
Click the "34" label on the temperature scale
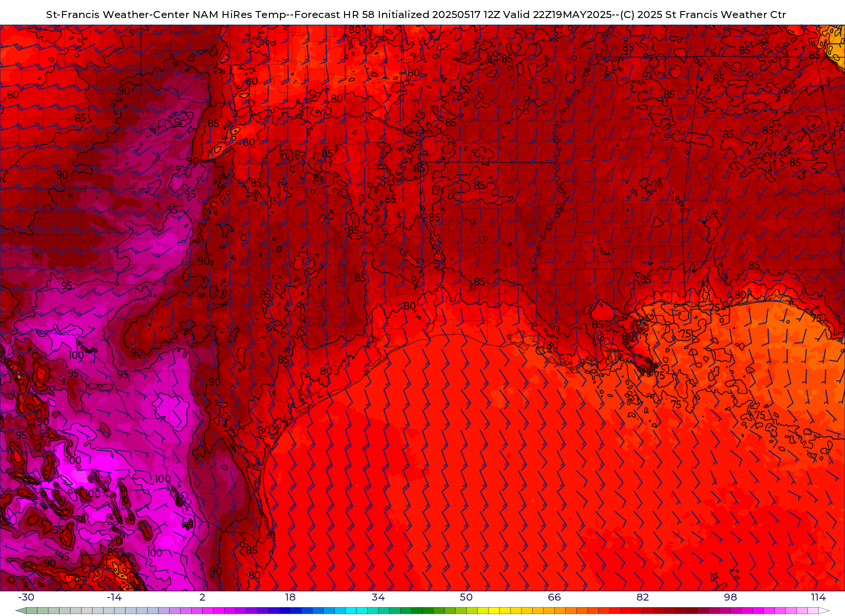pos(378,597)
